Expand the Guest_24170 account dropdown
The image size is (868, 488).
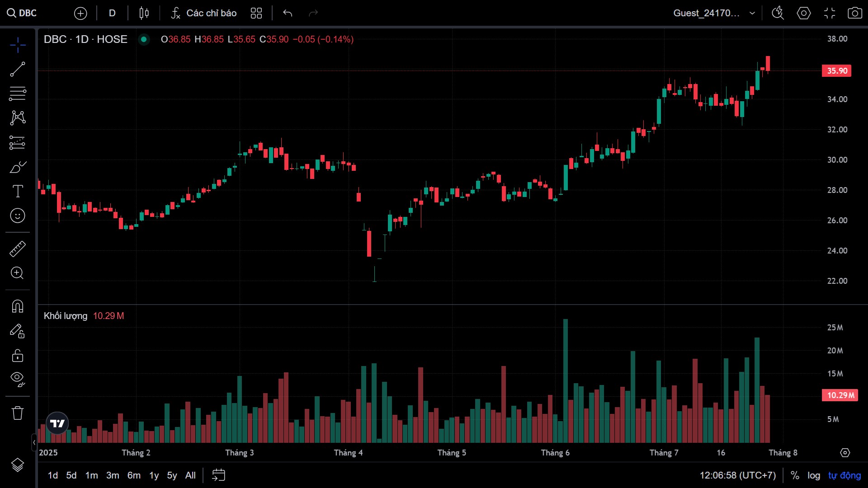(752, 13)
